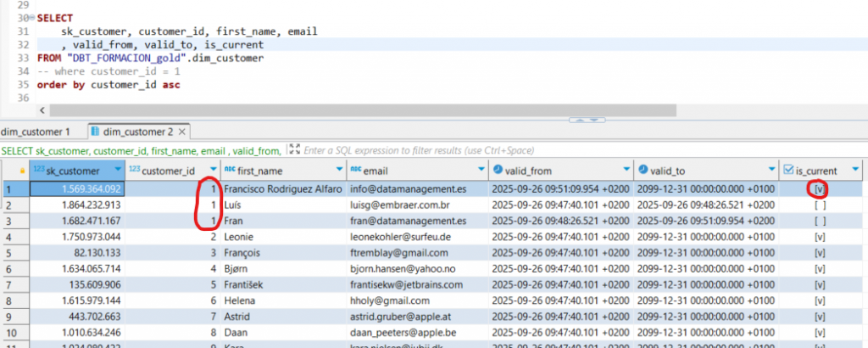Click the expand icon beside the filter box
868x348 pixels.
[295, 150]
